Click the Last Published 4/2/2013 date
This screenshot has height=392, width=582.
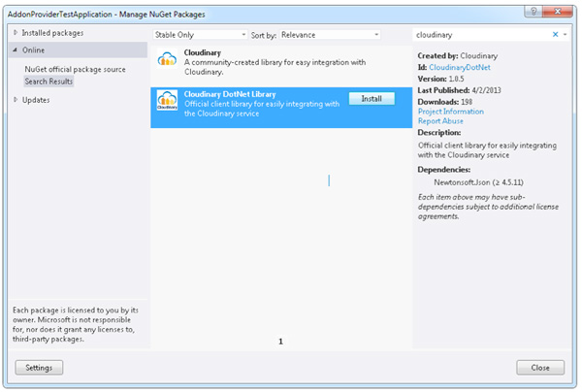pos(459,90)
